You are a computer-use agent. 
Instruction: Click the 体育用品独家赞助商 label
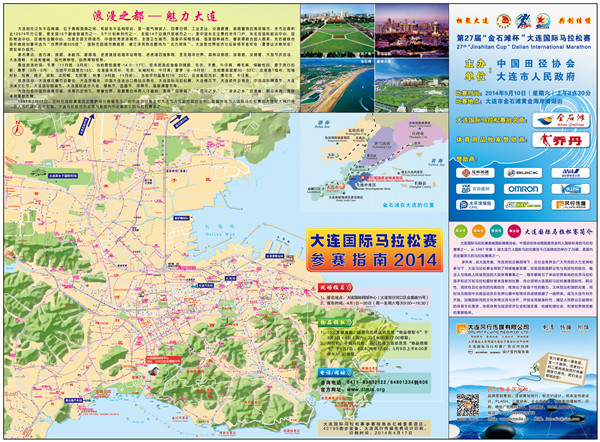click(492, 140)
